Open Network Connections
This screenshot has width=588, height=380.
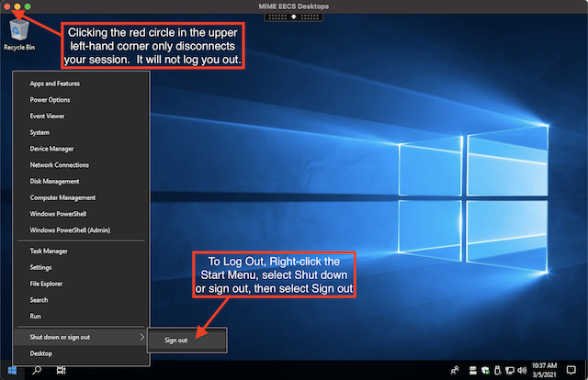[81, 165]
